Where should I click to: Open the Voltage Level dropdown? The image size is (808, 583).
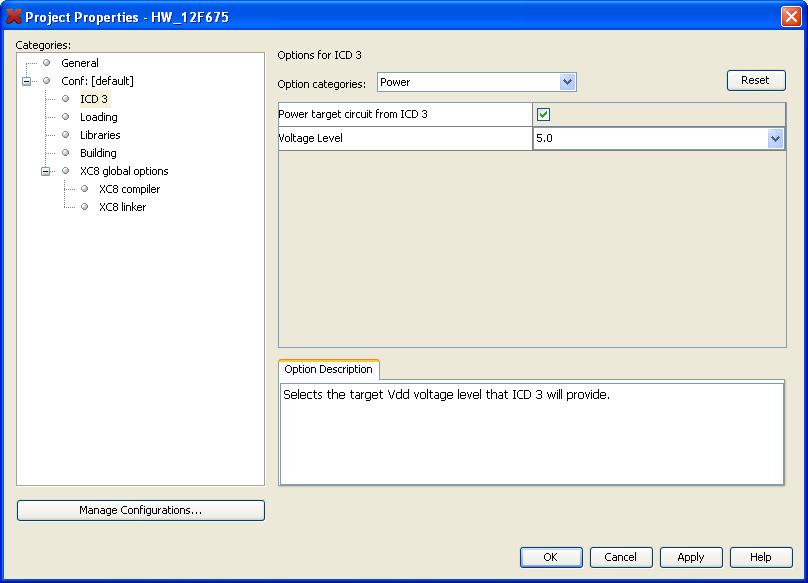point(775,139)
